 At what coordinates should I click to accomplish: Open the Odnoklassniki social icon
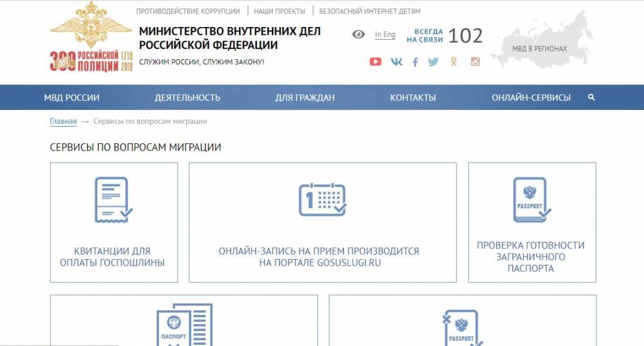tap(454, 62)
